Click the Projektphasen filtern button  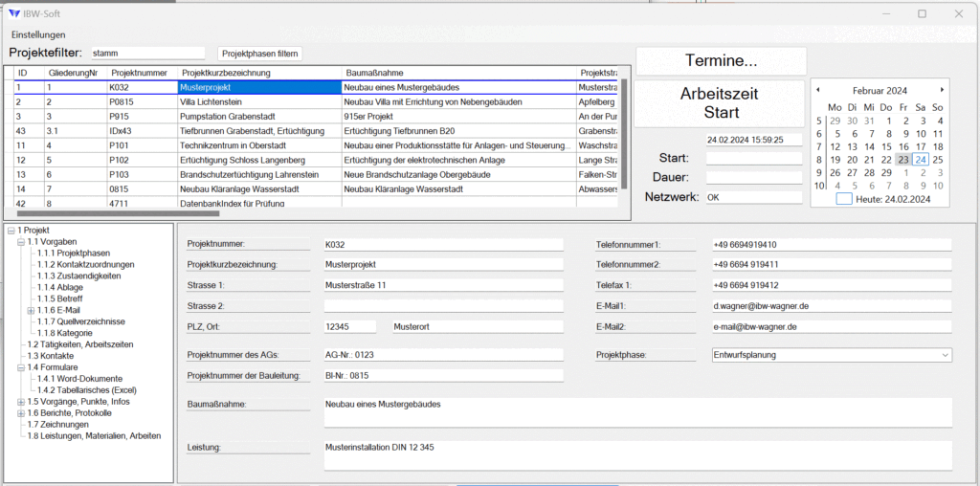(260, 54)
